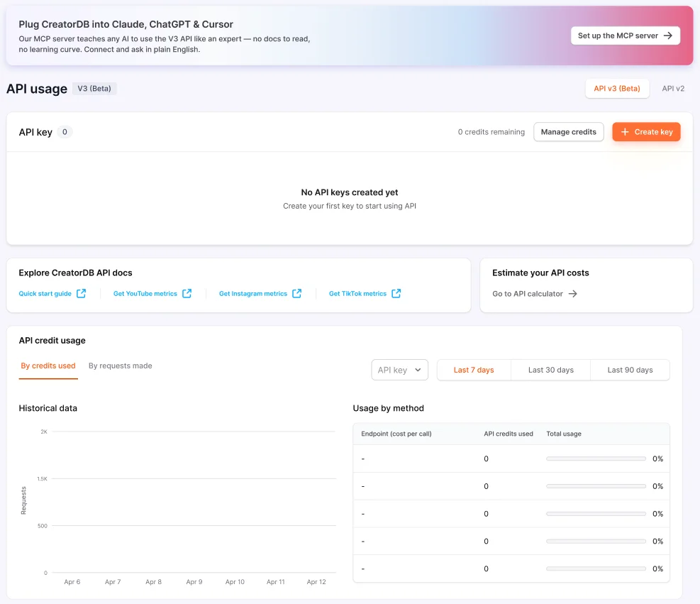This screenshot has width=700, height=604.
Task: Choose Last 7 days range
Action: point(474,370)
